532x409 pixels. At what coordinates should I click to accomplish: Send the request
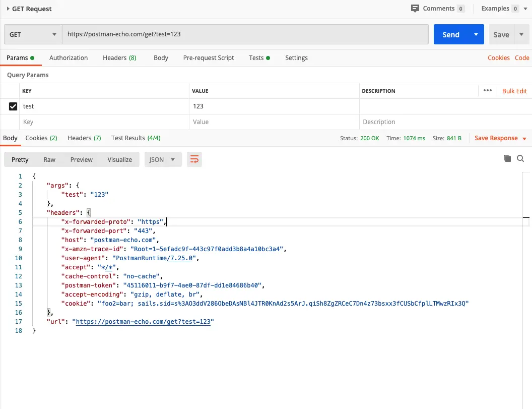[450, 34]
